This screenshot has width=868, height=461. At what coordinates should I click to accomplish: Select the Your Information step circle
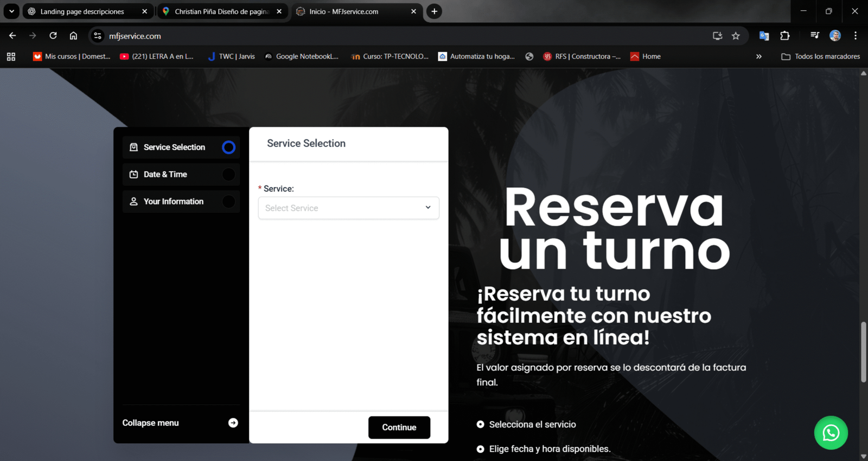pyautogui.click(x=228, y=202)
